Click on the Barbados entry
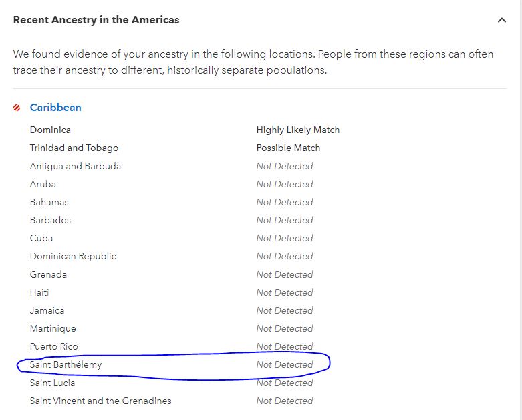Screen dimensions: 522x420 50,220
